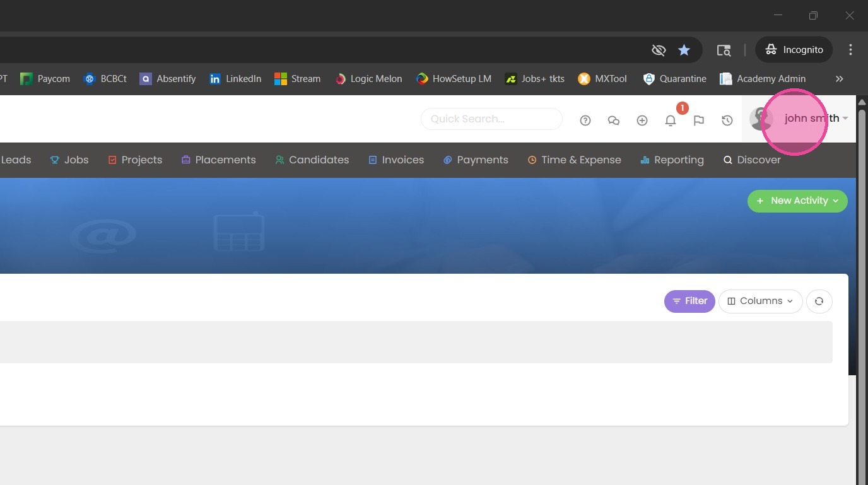Screen dimensions: 868x485
Task: Open the Jobs+ tkts bookmark
Action: click(x=534, y=79)
